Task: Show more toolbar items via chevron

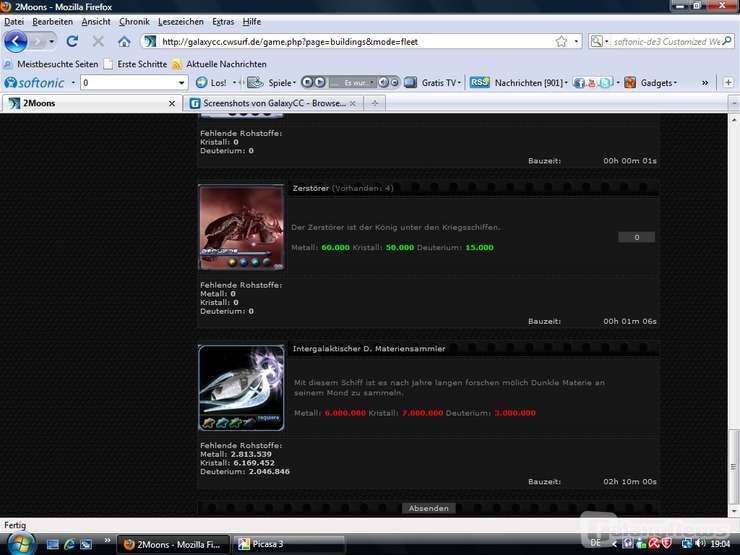Action: point(705,83)
